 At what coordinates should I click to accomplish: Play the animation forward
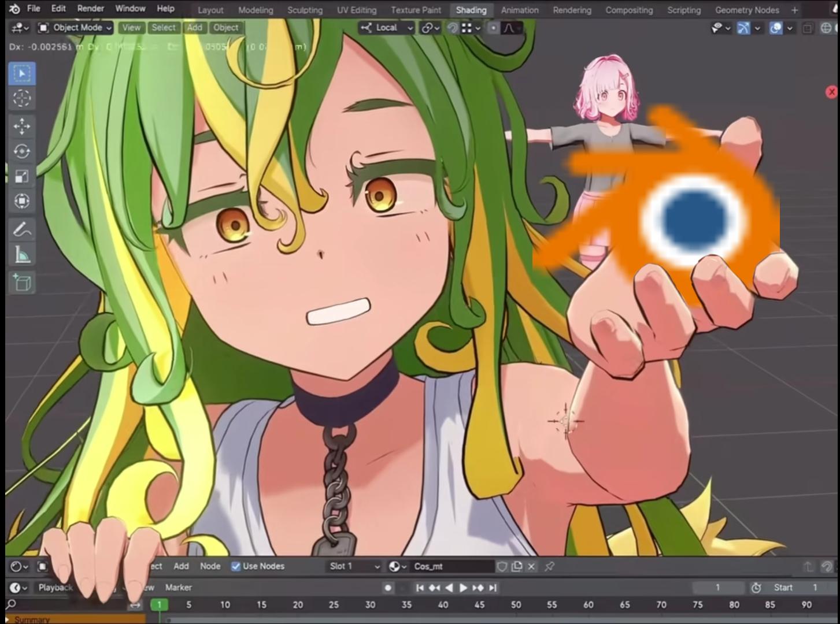point(463,588)
